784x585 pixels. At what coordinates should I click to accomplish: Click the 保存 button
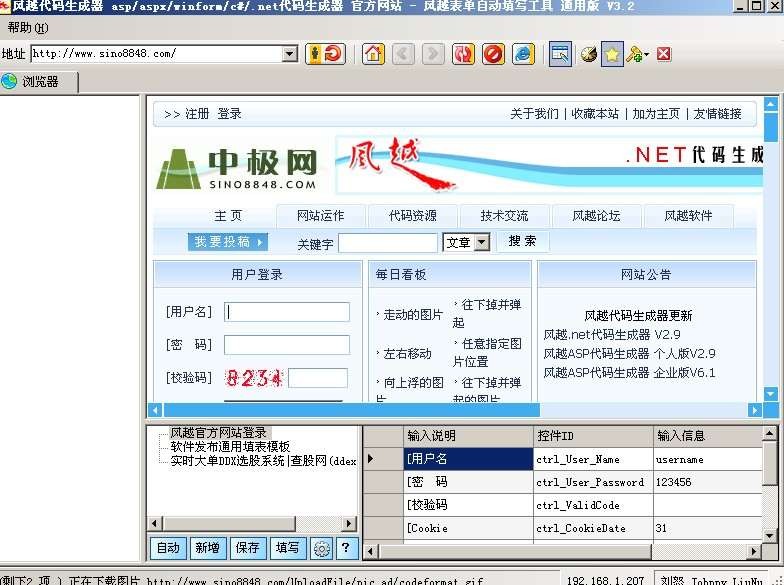(248, 548)
